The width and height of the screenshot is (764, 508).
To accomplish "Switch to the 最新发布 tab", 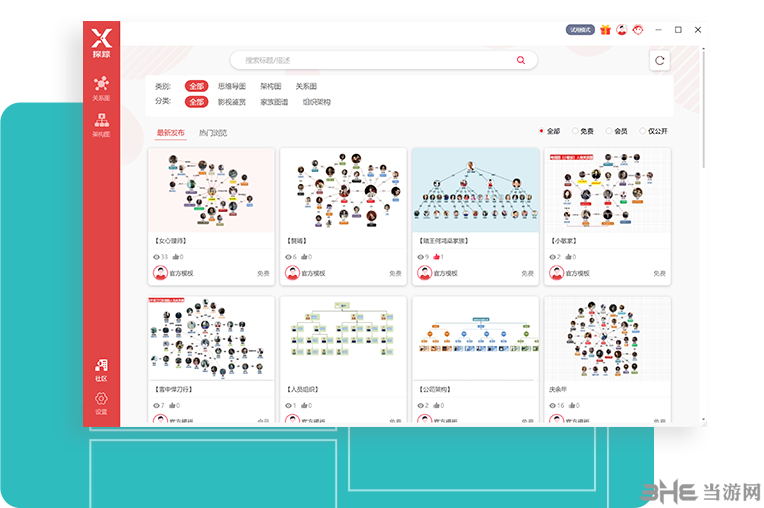I will pos(170,132).
